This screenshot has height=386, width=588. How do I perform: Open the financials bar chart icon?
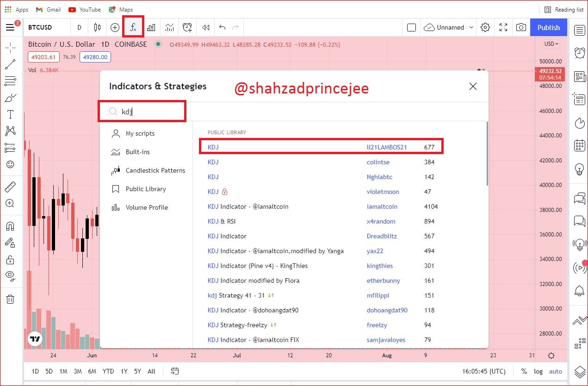[x=151, y=27]
